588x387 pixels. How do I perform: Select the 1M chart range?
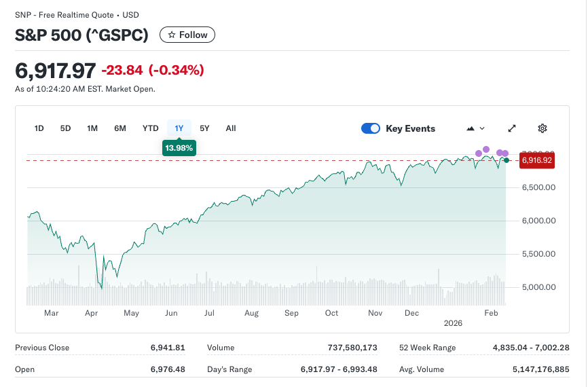click(x=92, y=128)
